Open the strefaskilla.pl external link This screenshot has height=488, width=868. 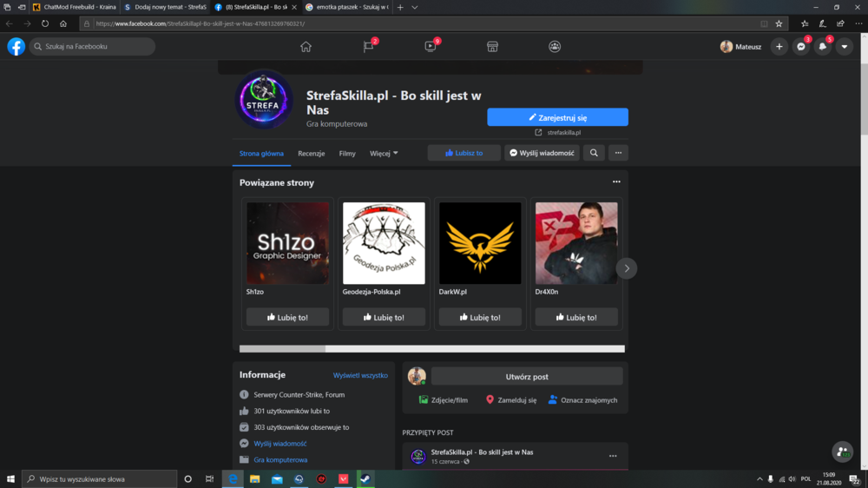click(558, 132)
